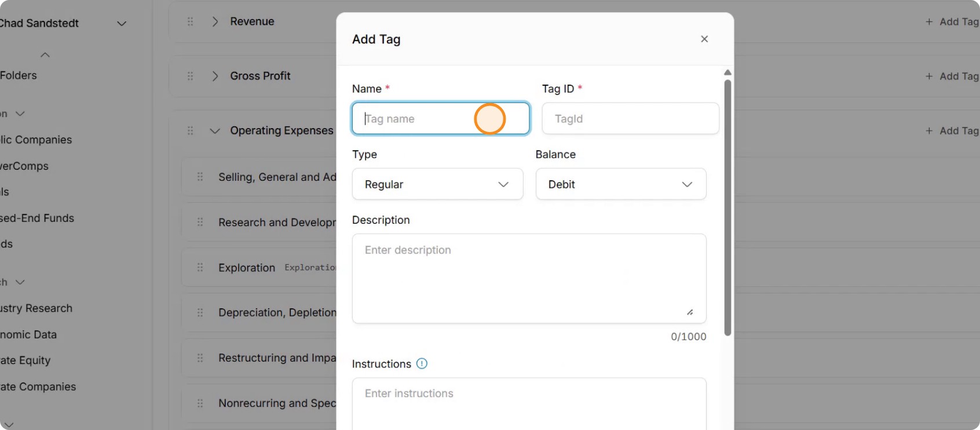Collapse the Operating Expenses row chevron
980x430 pixels.
click(x=215, y=131)
